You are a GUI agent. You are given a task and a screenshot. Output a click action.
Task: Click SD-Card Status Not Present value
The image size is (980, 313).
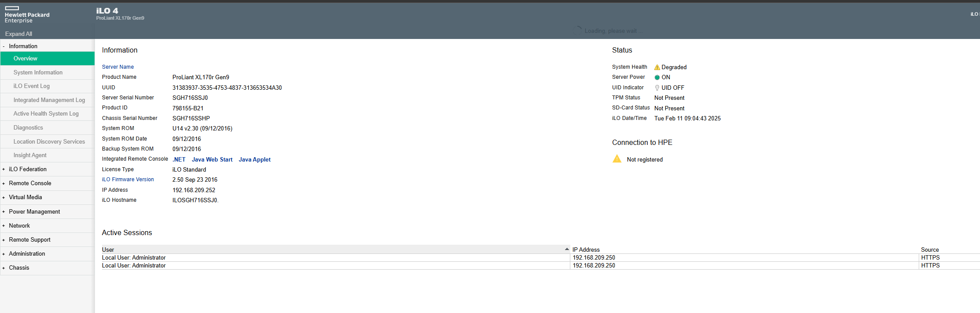point(669,108)
